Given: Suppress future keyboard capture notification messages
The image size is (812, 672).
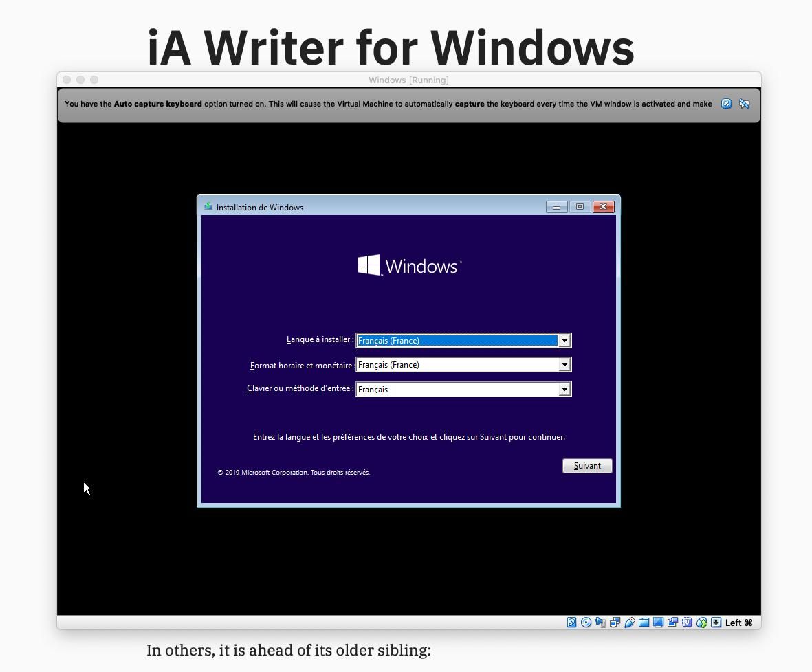Looking at the screenshot, I should [744, 104].
